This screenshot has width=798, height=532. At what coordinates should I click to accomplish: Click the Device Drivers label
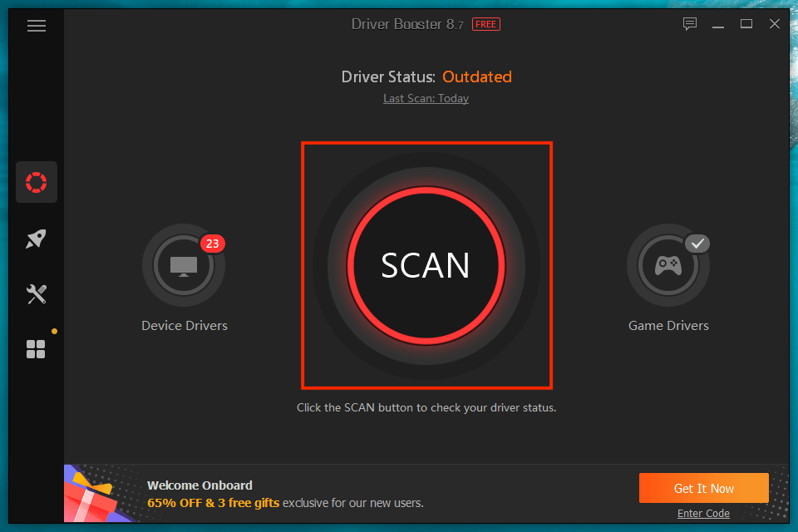185,326
